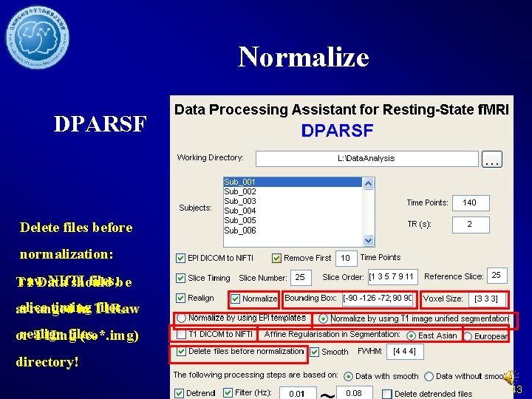Toggle the EPI DICOM to NIFTI checkbox
Screen dimensions: 532x399
pos(180,258)
